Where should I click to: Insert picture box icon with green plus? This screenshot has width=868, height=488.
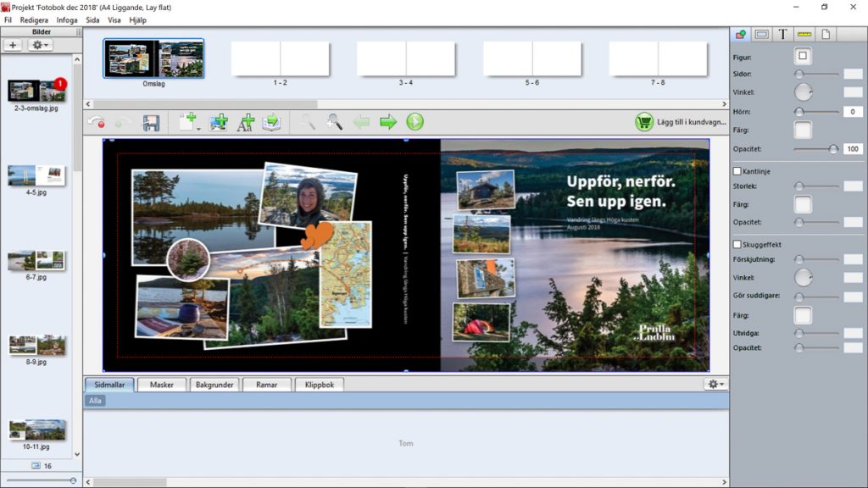pyautogui.click(x=219, y=122)
